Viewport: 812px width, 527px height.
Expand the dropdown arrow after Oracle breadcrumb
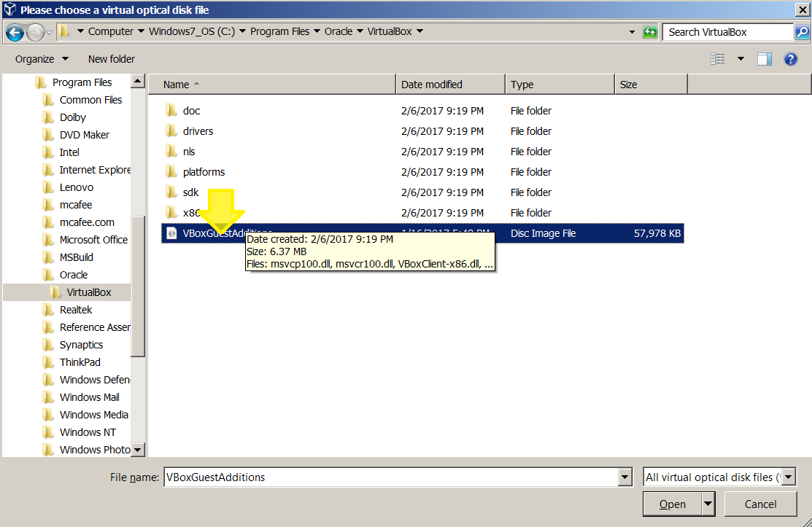[360, 31]
